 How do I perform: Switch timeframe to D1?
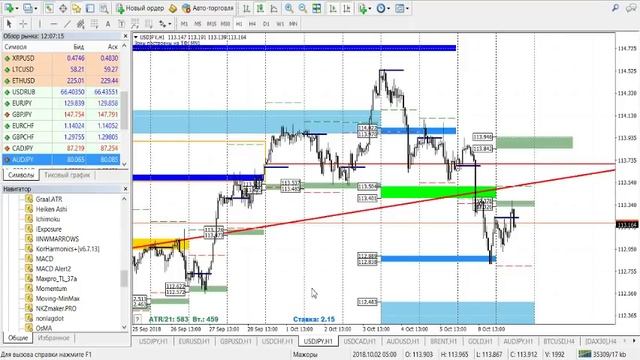click(266, 24)
